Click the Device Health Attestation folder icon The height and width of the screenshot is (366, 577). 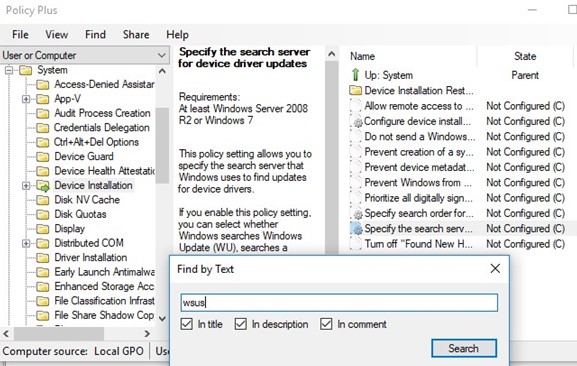tap(43, 171)
